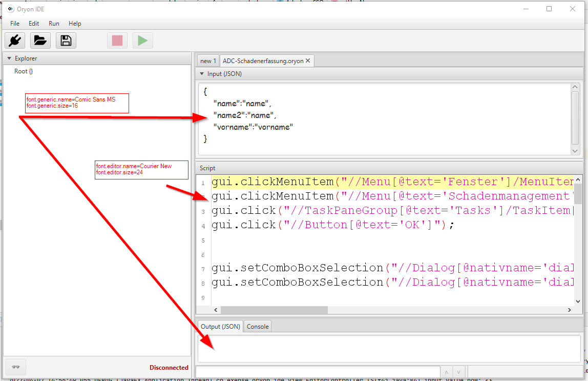Open the File menu
This screenshot has width=588, height=381.
coord(15,24)
